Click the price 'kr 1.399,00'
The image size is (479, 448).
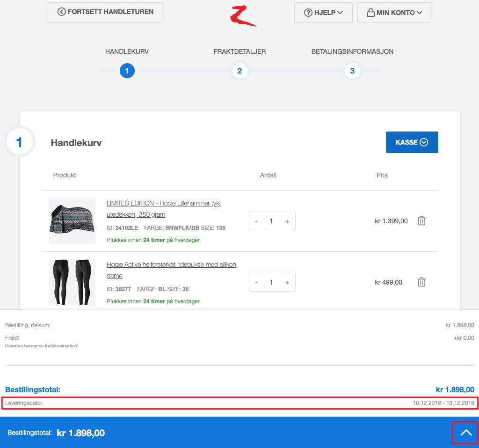(x=391, y=221)
